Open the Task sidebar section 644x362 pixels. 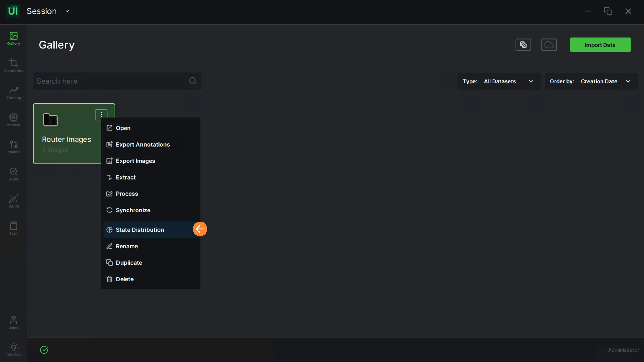coord(13,228)
